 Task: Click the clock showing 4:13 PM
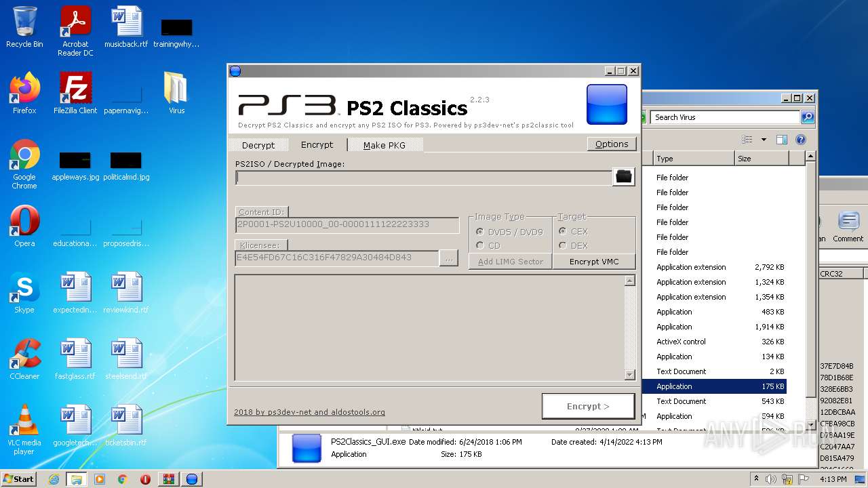click(x=833, y=479)
